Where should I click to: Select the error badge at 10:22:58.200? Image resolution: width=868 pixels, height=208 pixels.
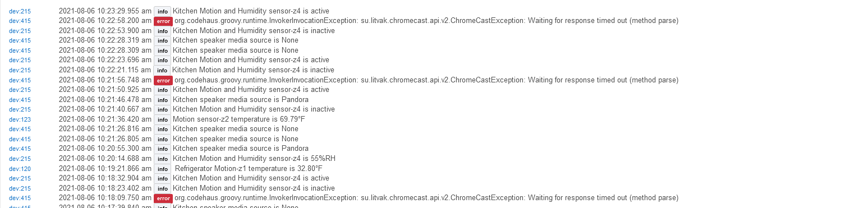(163, 21)
